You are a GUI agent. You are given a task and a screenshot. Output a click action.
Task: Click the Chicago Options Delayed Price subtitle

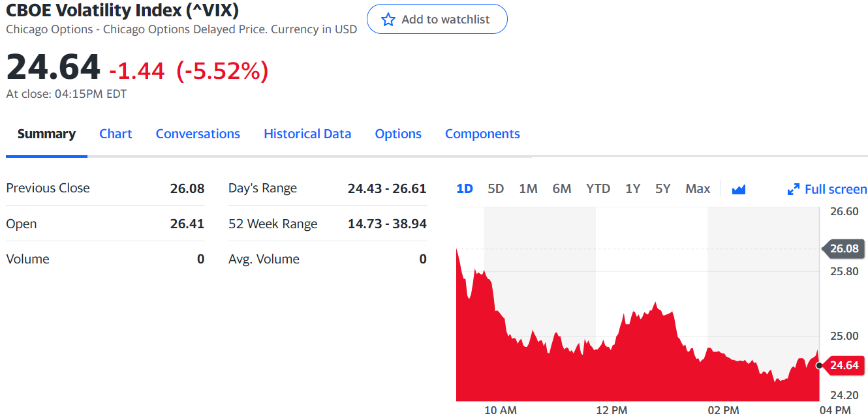[181, 29]
